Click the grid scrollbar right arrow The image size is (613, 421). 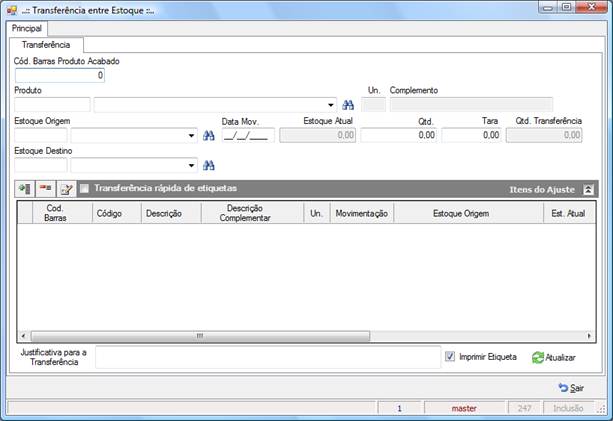point(589,336)
